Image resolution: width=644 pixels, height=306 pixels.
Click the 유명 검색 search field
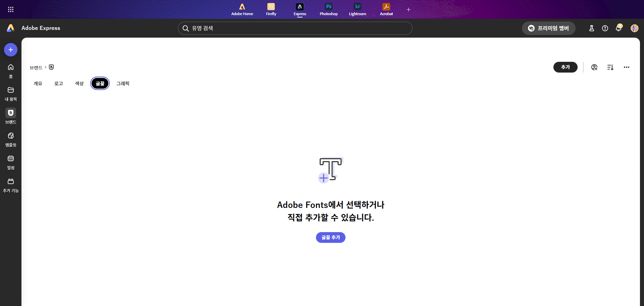[x=295, y=28]
